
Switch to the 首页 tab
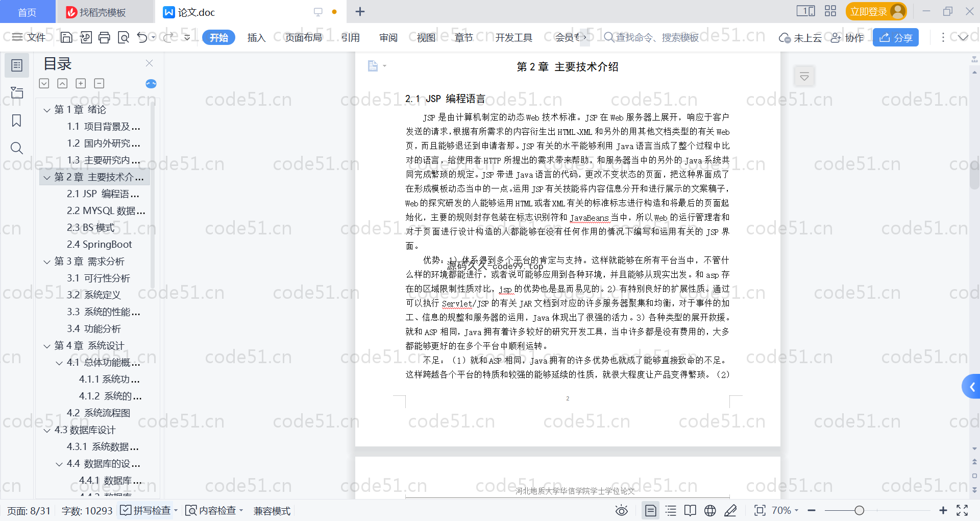coord(28,12)
